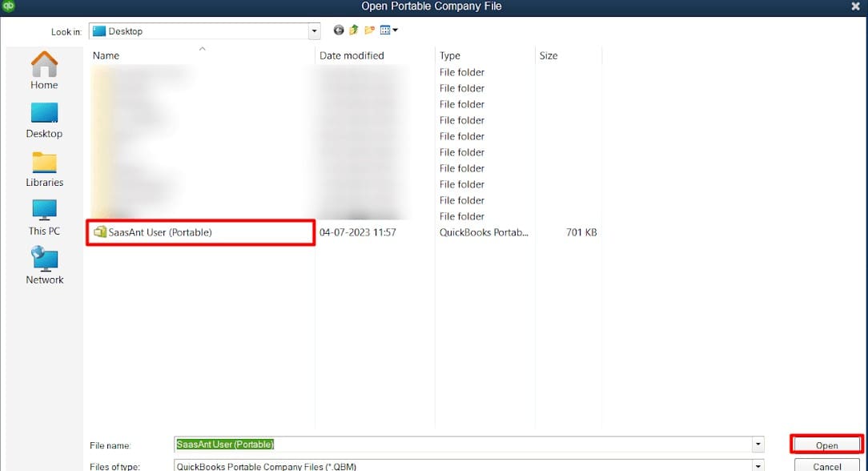Select This PC in places sidebar
Viewport: 868px width, 471px height.
pos(44,218)
